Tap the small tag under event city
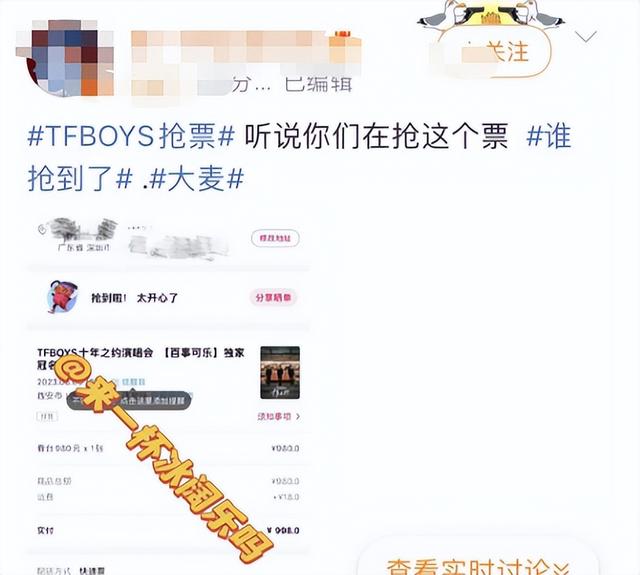The image size is (640, 575). tap(47, 416)
